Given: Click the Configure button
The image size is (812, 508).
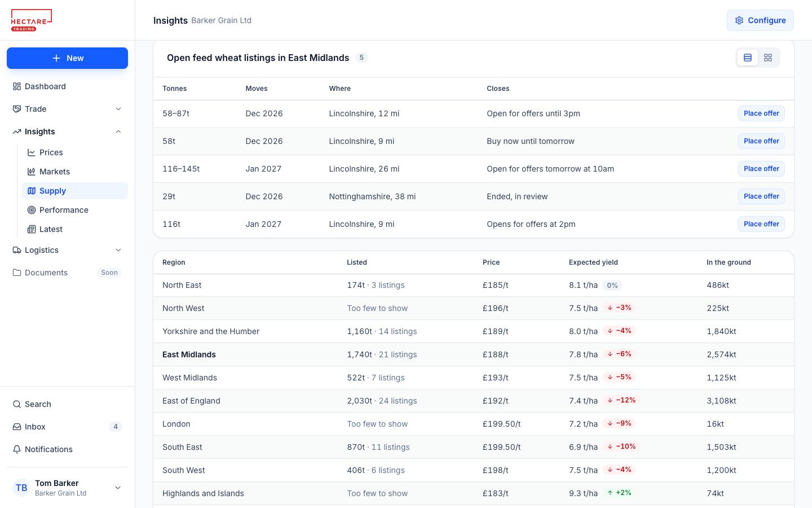Looking at the screenshot, I should (x=760, y=20).
